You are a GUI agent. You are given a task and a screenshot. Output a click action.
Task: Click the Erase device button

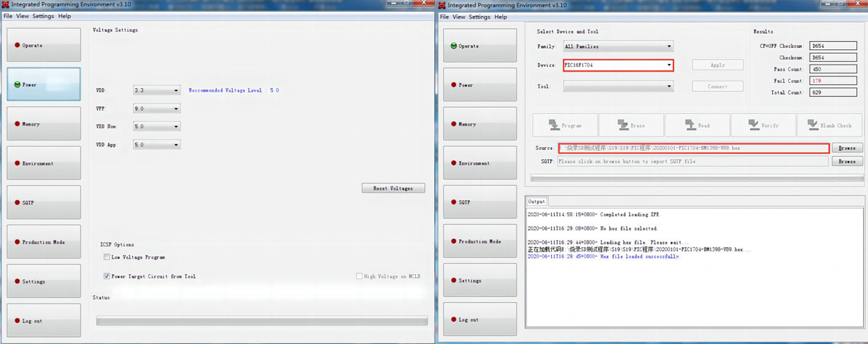[631, 125]
